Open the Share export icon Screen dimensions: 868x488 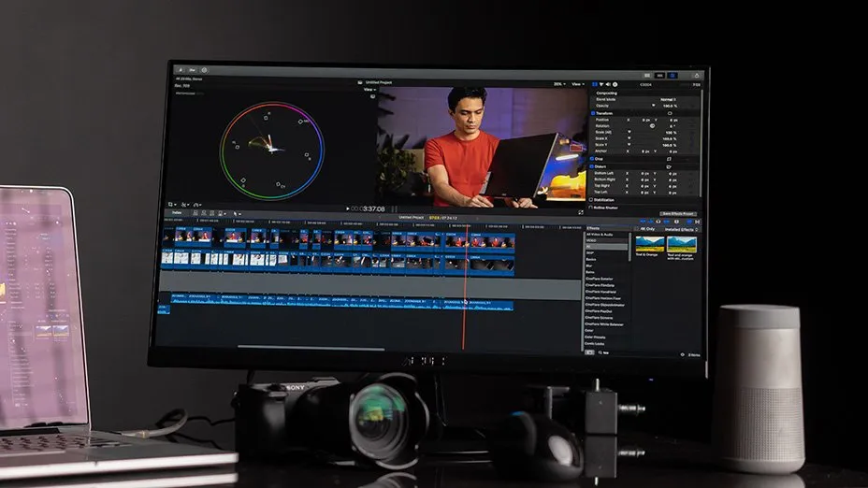click(x=695, y=75)
